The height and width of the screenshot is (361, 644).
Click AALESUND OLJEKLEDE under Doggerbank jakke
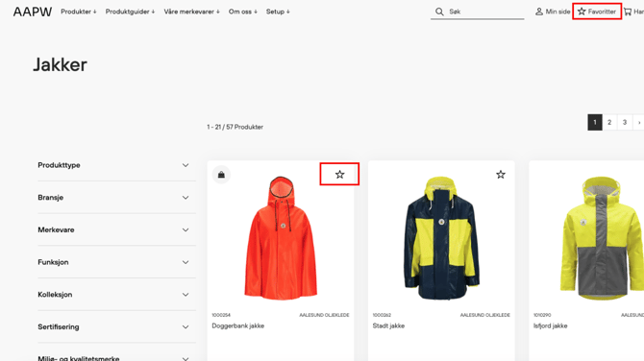(324, 315)
